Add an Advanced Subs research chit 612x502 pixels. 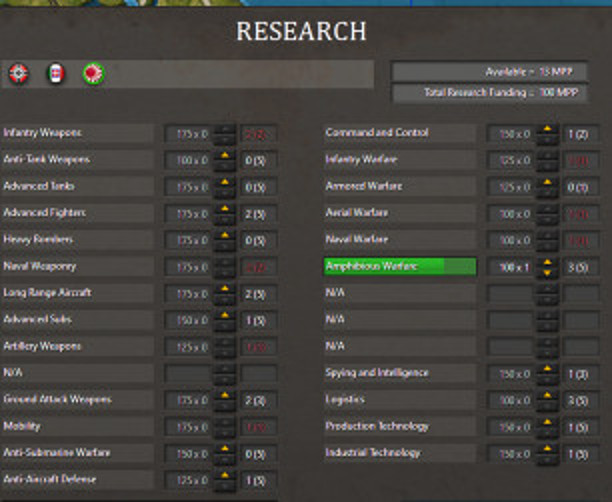[225, 315]
